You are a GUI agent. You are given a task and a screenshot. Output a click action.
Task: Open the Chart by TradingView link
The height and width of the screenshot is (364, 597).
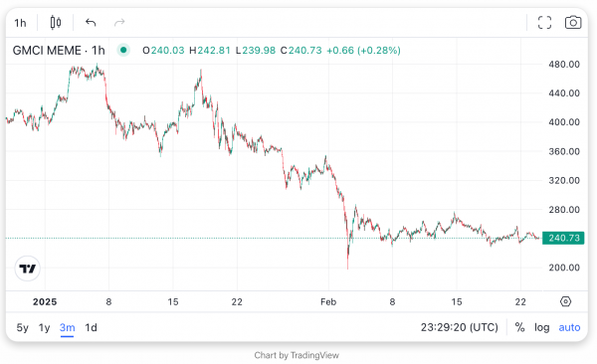[297, 355]
